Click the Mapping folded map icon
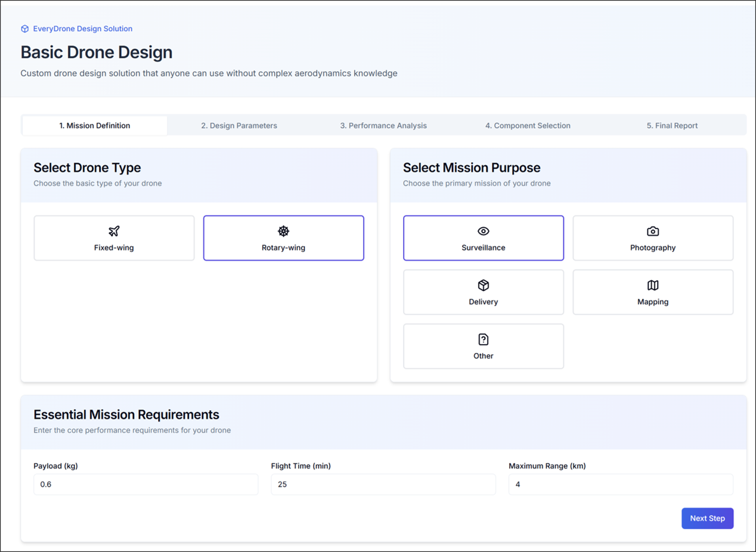The image size is (756, 552). [653, 286]
